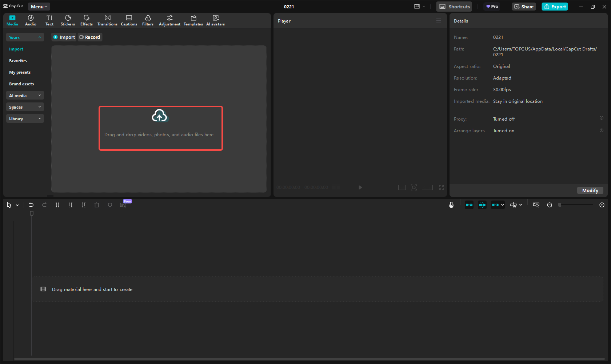Open the Effects tab
The width and height of the screenshot is (611, 364).
click(87, 20)
